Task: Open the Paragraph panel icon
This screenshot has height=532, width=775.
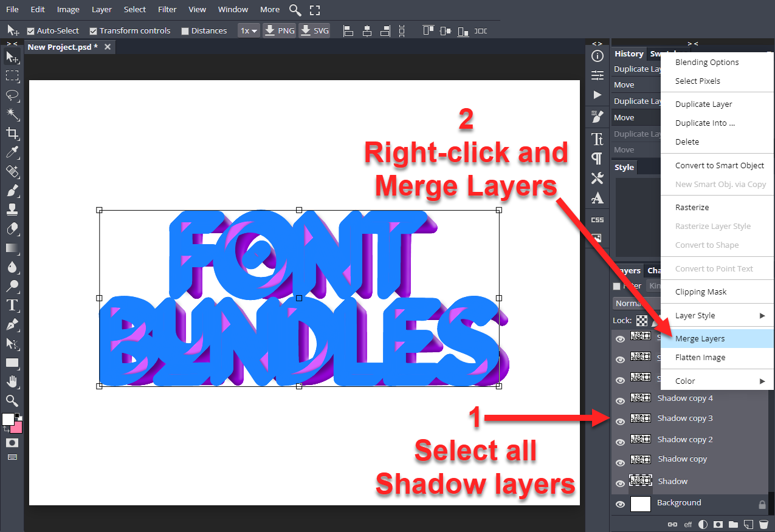Action: 598,159
